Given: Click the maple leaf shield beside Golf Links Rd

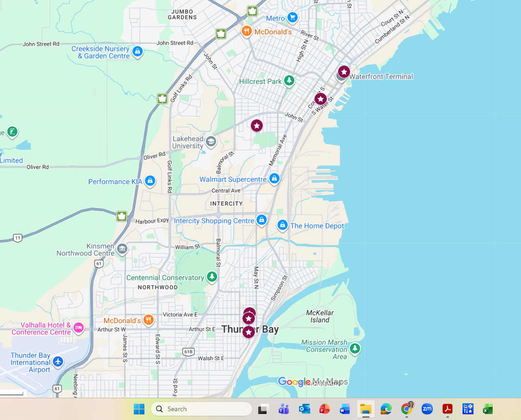Looking at the screenshot, I should [162, 98].
